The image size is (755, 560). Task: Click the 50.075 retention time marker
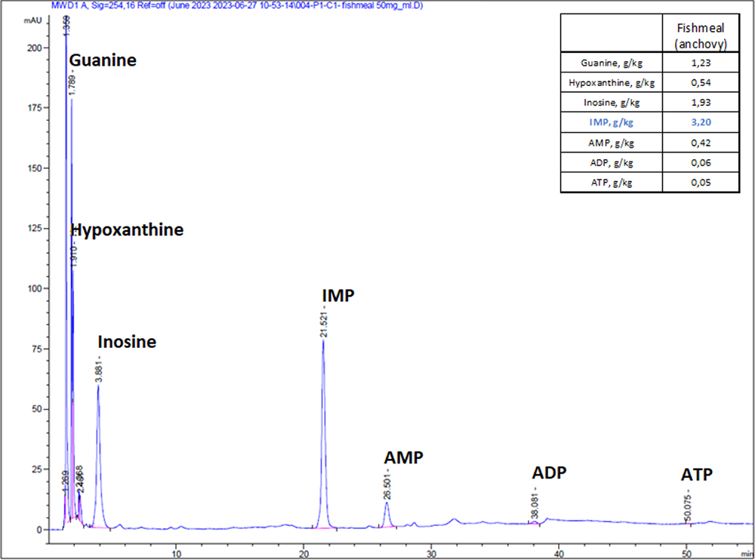(x=687, y=506)
